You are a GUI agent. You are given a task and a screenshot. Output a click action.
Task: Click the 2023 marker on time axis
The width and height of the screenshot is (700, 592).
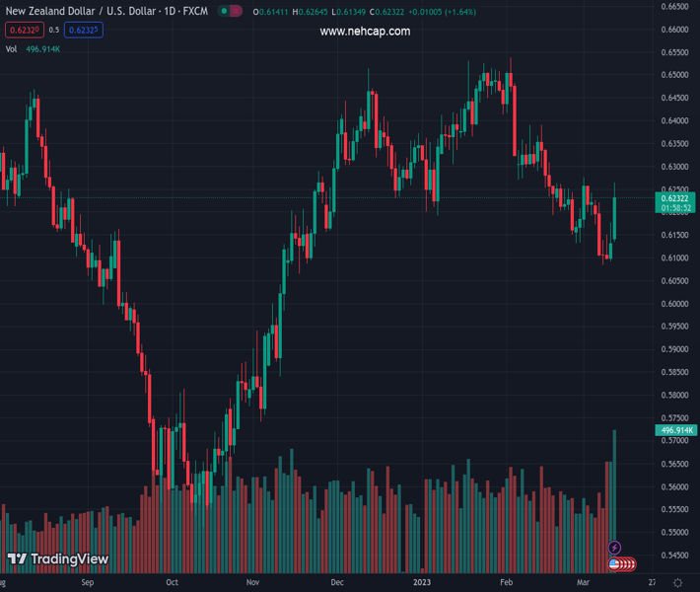pos(422,583)
